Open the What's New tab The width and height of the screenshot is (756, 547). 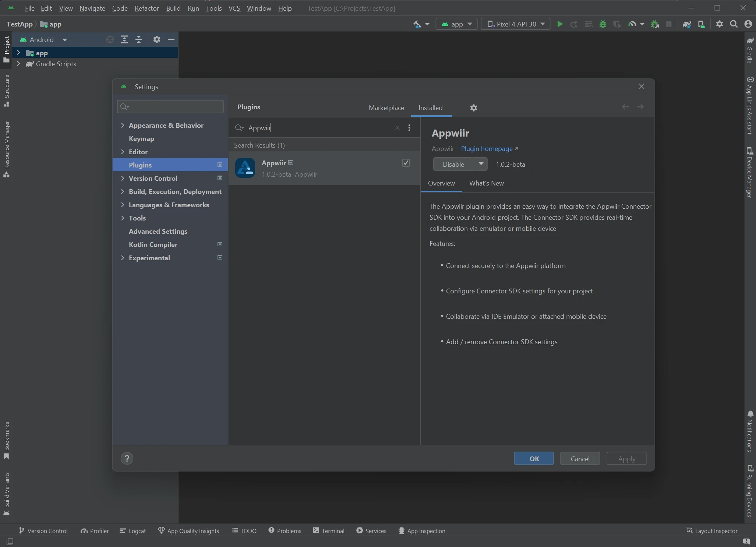pos(486,183)
